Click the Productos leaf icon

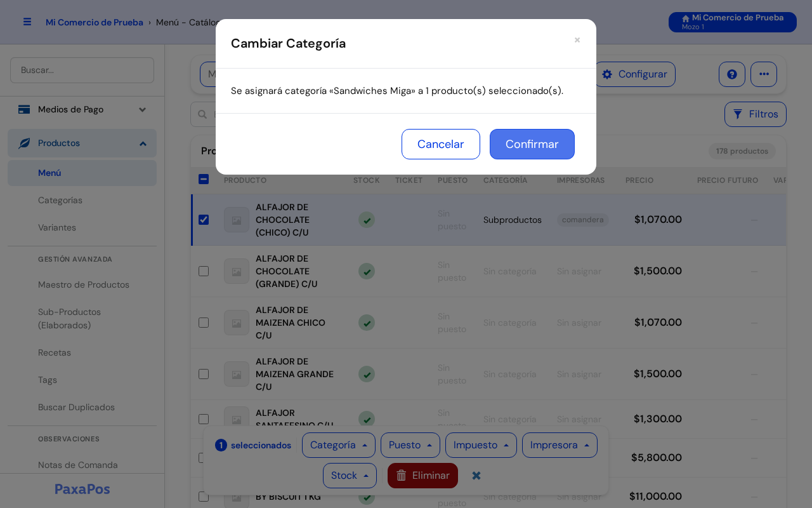coord(24,144)
